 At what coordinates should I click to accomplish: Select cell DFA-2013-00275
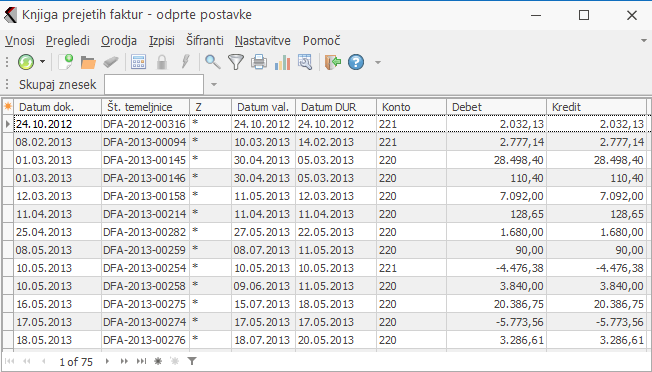pos(145,304)
